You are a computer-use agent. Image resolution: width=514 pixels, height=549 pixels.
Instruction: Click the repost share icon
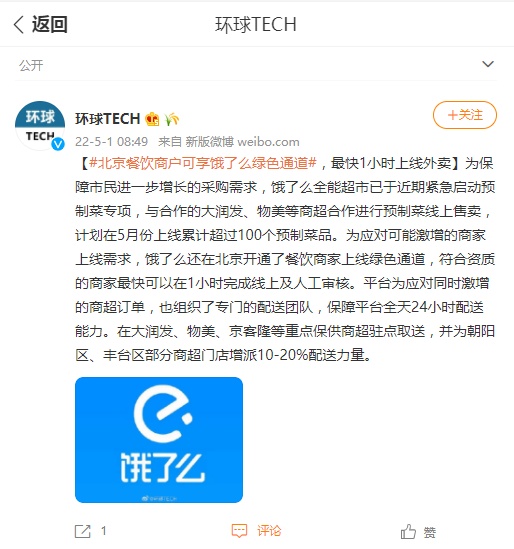[x=83, y=531]
